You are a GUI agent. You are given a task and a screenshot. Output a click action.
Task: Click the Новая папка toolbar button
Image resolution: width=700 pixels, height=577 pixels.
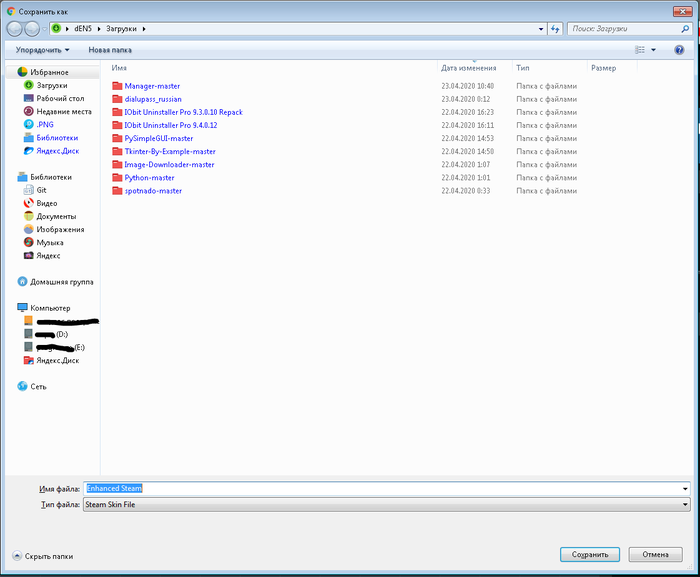pos(109,50)
